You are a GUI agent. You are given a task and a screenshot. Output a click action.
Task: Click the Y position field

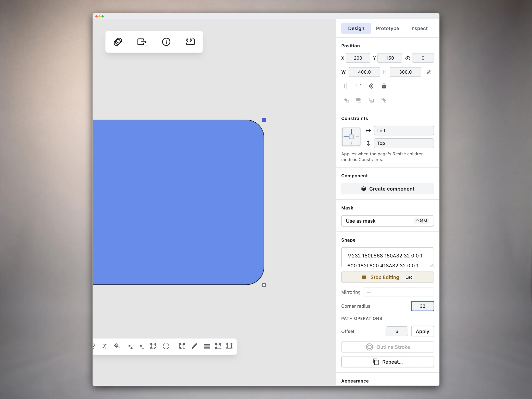coord(390,58)
